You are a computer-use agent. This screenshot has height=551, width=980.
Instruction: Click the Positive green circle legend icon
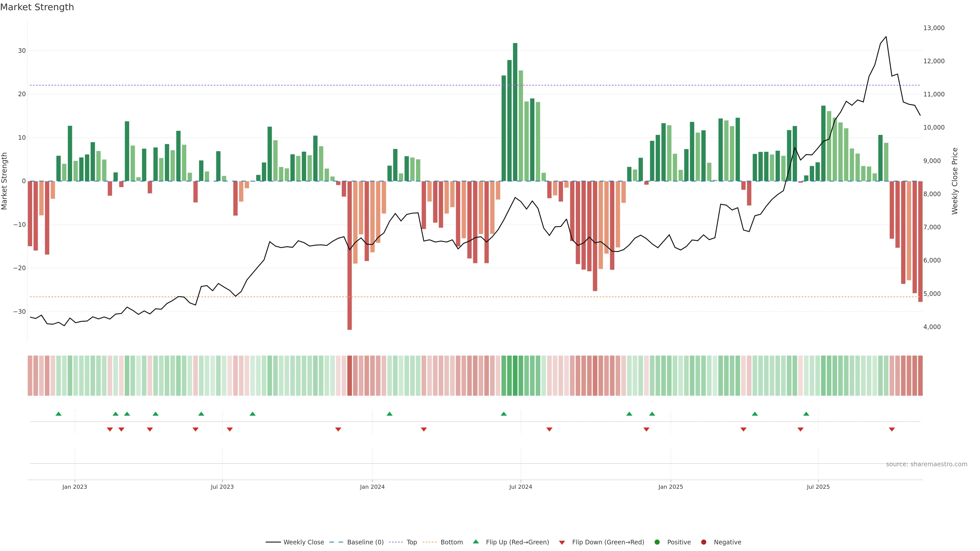tap(657, 542)
